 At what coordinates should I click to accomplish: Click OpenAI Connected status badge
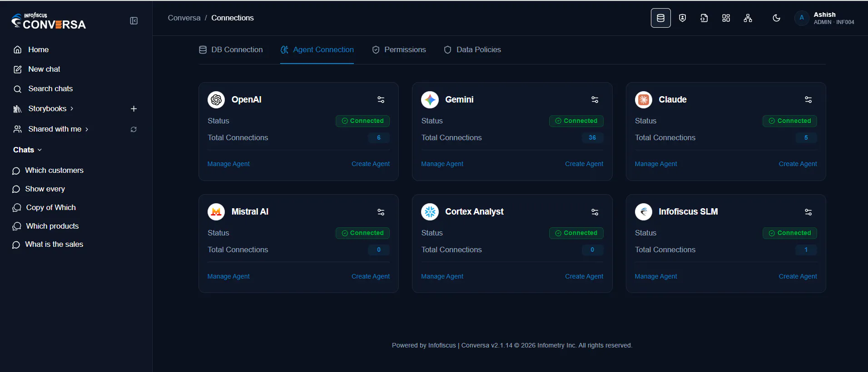click(x=362, y=121)
